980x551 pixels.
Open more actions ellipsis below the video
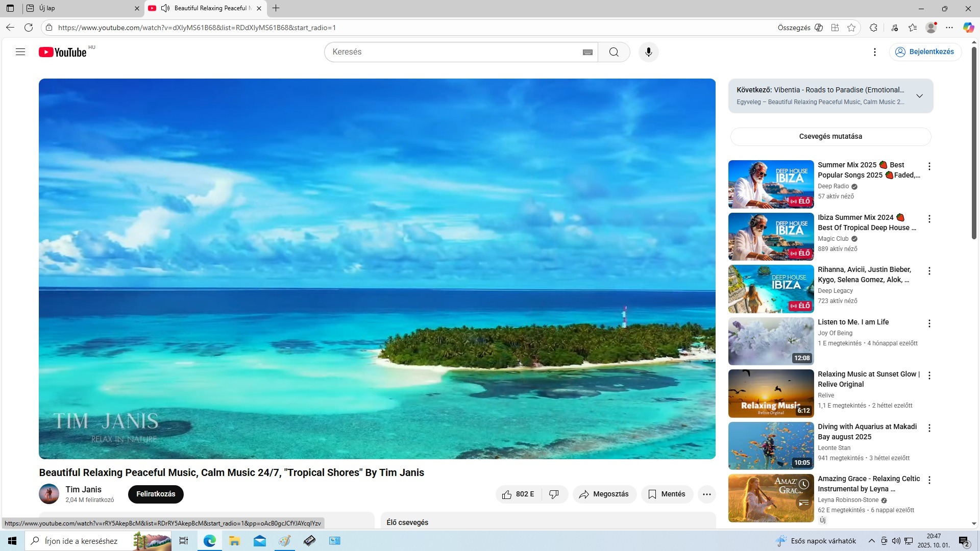click(x=706, y=494)
